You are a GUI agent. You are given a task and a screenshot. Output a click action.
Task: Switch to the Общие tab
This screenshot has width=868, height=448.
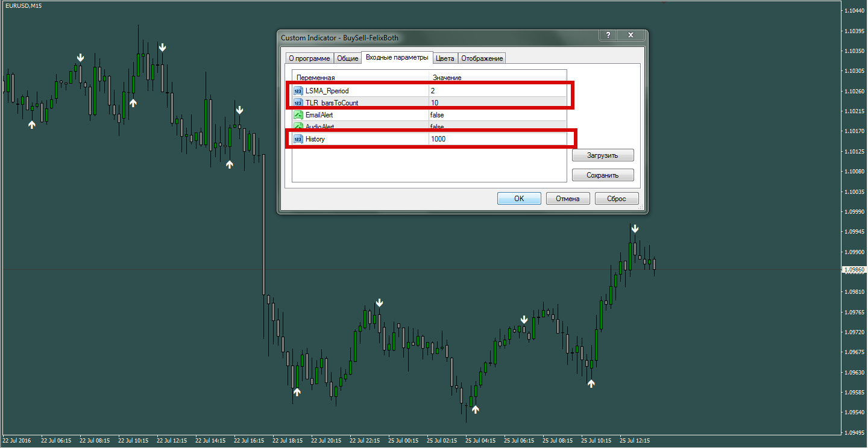coord(348,58)
